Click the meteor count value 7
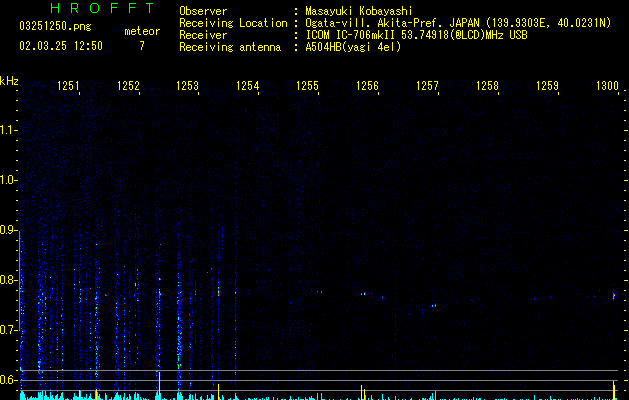The width and height of the screenshot is (629, 400). tap(142, 46)
